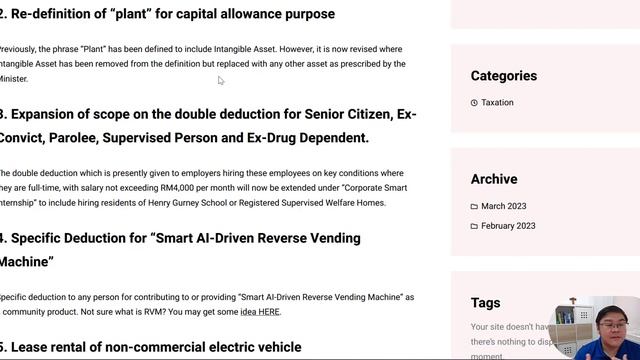Click the "Expansion of scope on the double deduction" heading

pyautogui.click(x=208, y=126)
